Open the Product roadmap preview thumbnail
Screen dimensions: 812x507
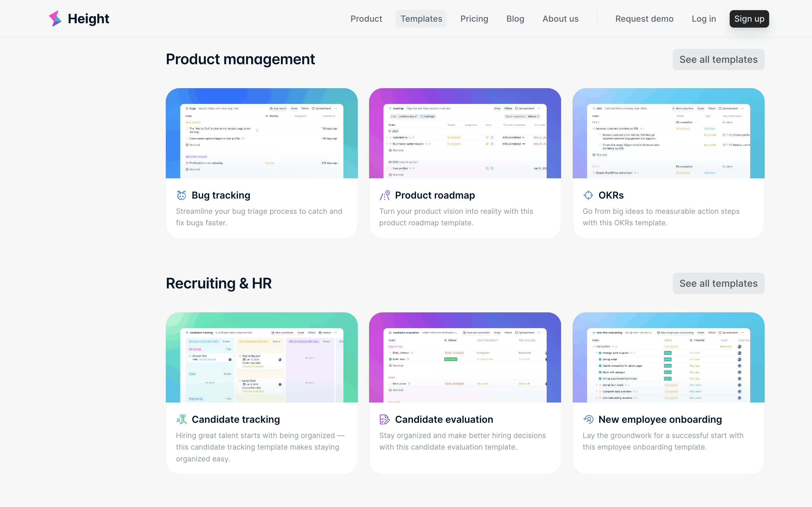[465, 133]
